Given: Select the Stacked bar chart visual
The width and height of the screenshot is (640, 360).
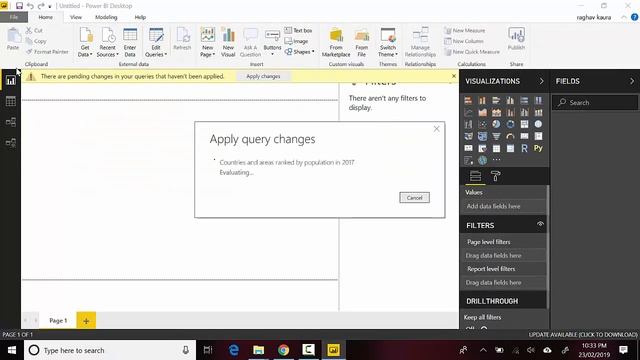Looking at the screenshot, I should (x=468, y=100).
